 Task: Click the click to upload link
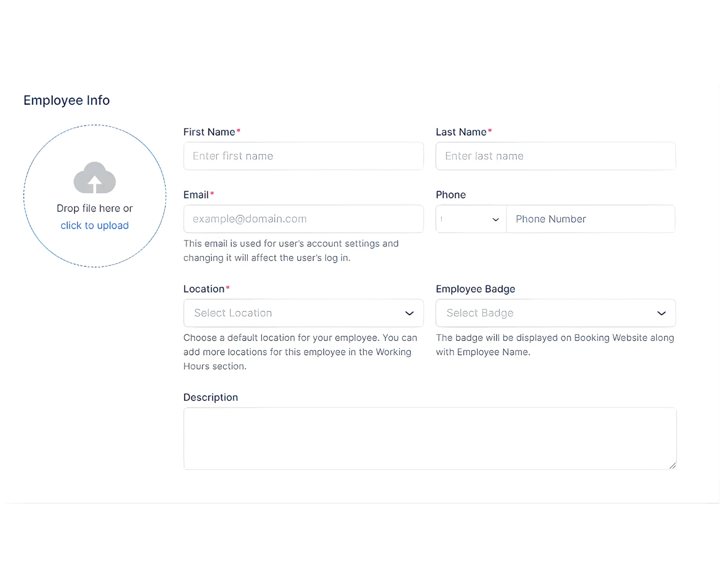(x=94, y=225)
